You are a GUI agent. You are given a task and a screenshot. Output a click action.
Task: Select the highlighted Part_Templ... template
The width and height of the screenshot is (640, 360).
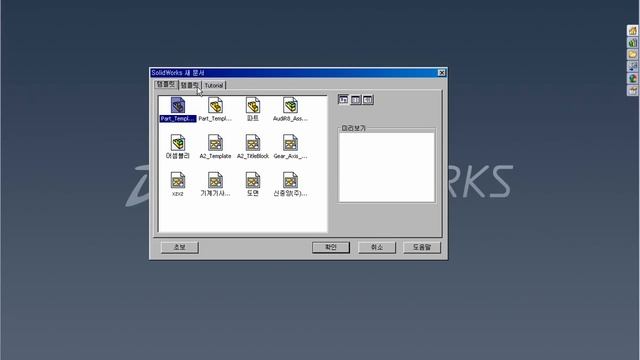click(x=178, y=109)
